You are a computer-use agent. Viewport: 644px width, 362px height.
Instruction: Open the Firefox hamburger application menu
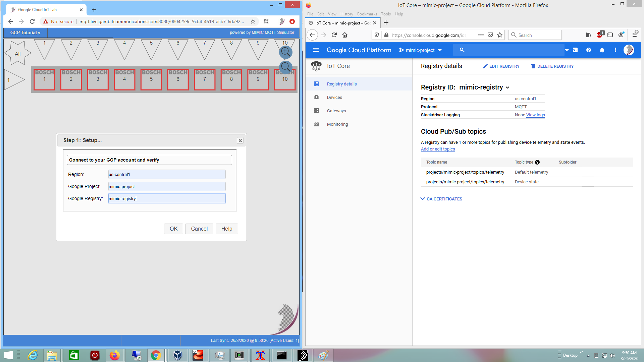click(635, 35)
